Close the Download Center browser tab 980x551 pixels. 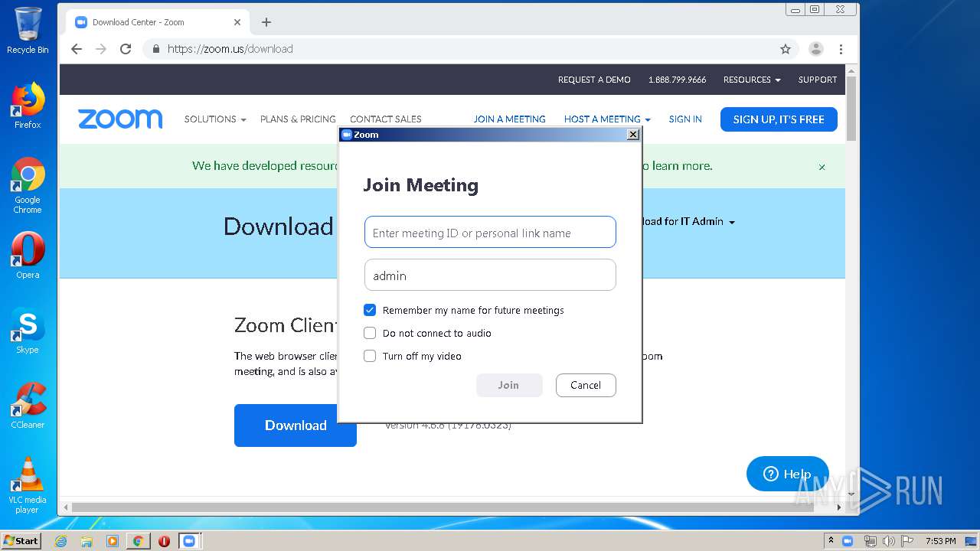tap(237, 22)
